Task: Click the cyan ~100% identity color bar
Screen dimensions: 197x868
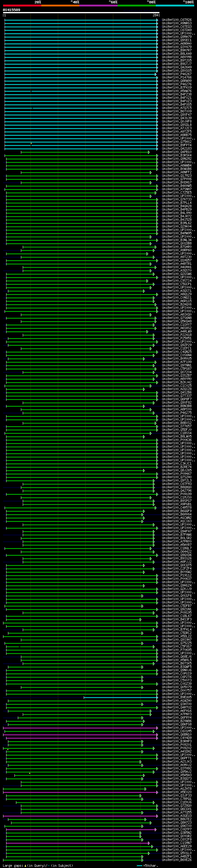Action: [175, 6]
